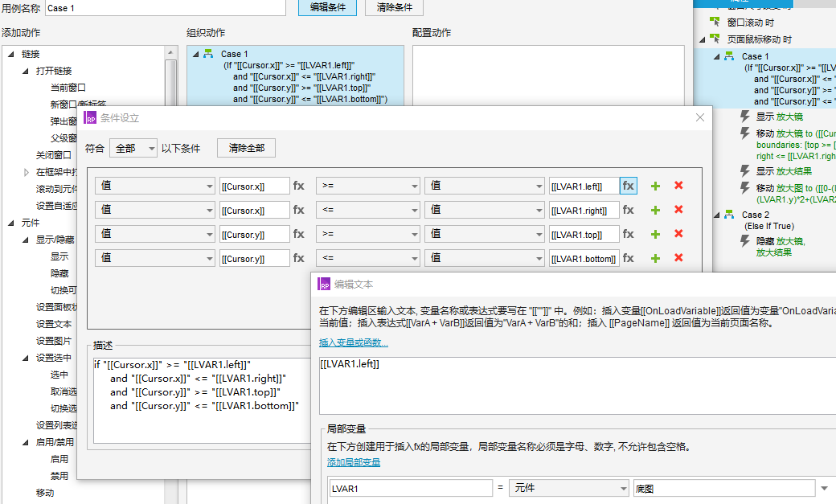Delete the [[LVAR1.bottom]] condition with red X
836x504 pixels.
click(x=678, y=258)
